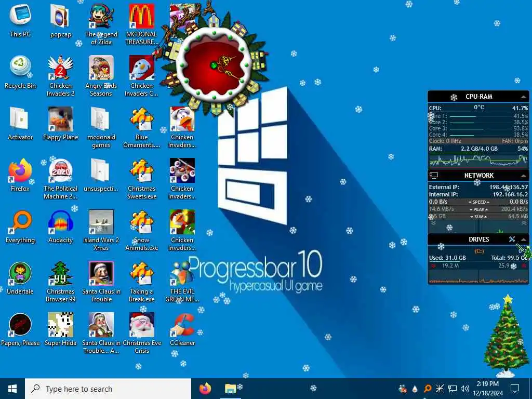Open Chicken Invaders icon with Santa-hat chicken
The image size is (532, 399).
pyautogui.click(x=182, y=128)
